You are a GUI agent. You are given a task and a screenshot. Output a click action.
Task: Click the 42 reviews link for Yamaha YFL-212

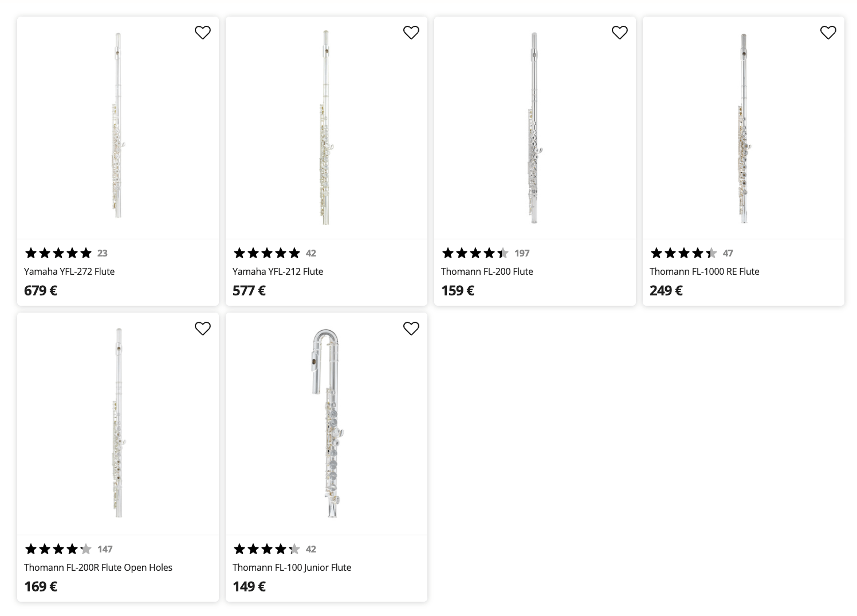pyautogui.click(x=311, y=252)
